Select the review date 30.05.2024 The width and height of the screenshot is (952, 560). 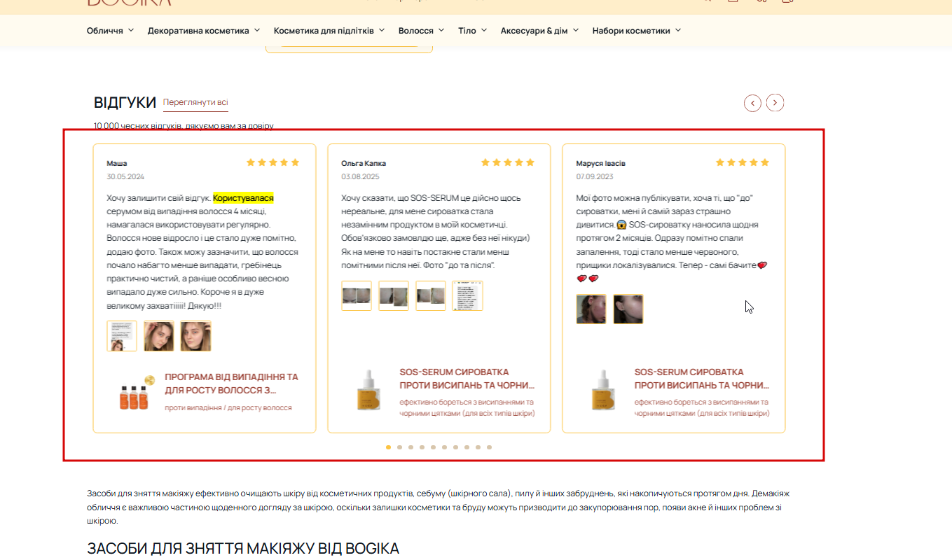pyautogui.click(x=125, y=176)
